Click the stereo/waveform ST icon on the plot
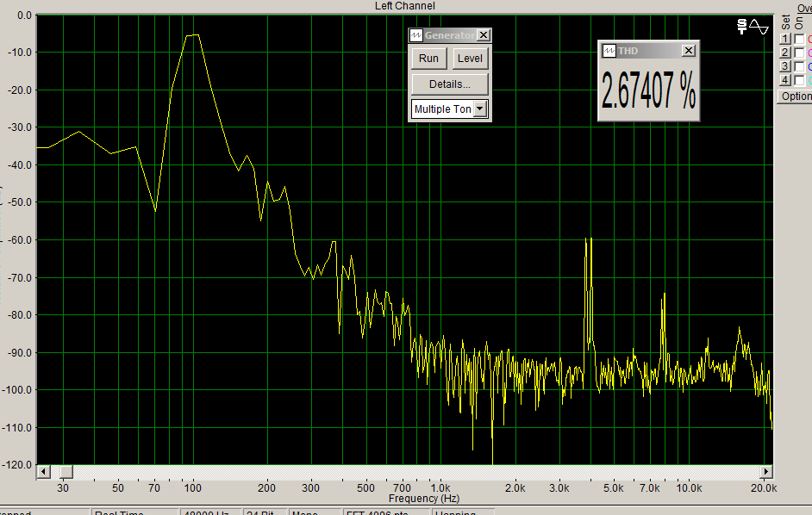Screen dimensions: 812x515 point(741,27)
